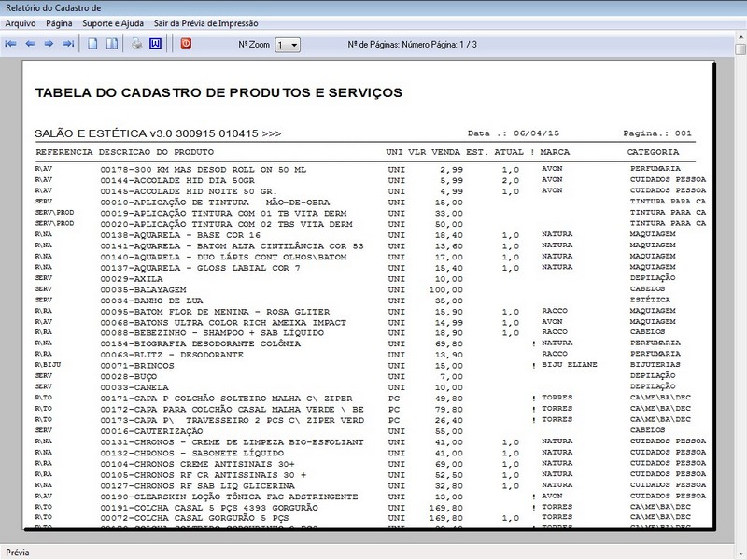This screenshot has width=747, height=560.
Task: Switch to single page view
Action: (x=92, y=44)
